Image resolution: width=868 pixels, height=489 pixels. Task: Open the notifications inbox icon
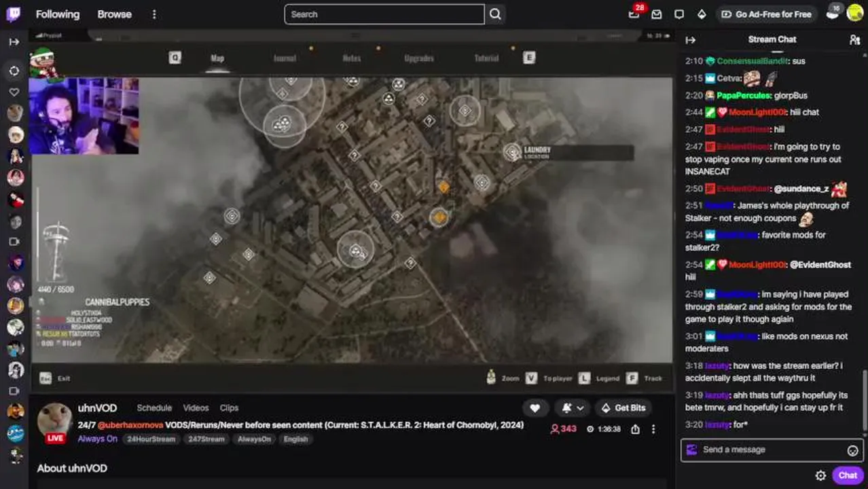656,14
